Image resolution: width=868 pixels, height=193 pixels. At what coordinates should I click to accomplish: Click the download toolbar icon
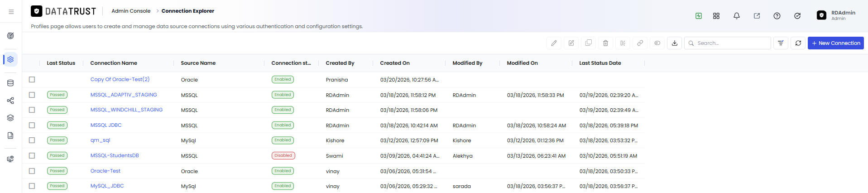click(x=675, y=43)
